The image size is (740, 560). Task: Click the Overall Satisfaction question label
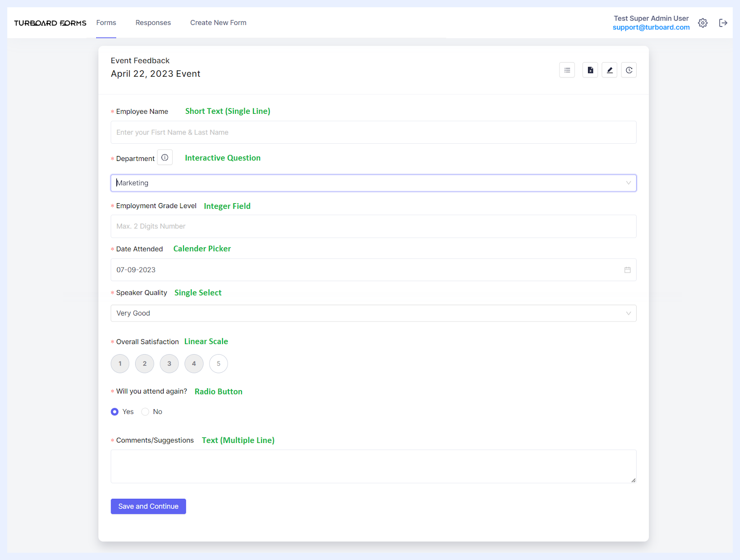pos(147,342)
